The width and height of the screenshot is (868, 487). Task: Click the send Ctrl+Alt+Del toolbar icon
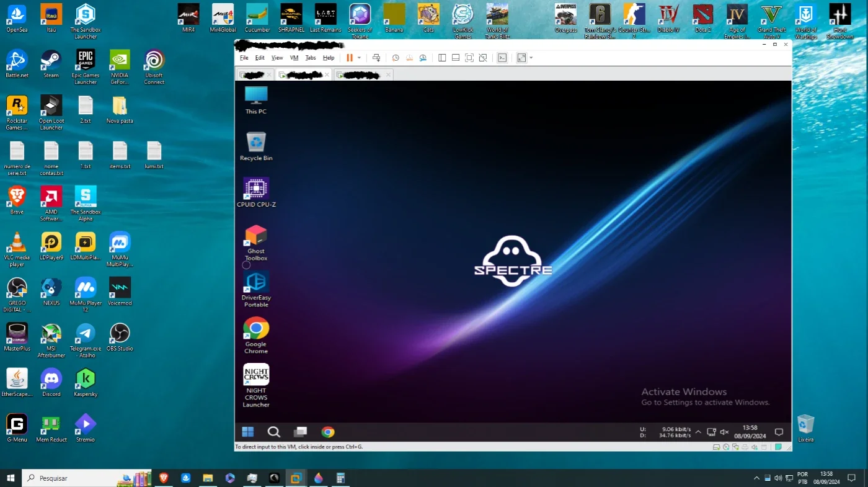click(376, 58)
